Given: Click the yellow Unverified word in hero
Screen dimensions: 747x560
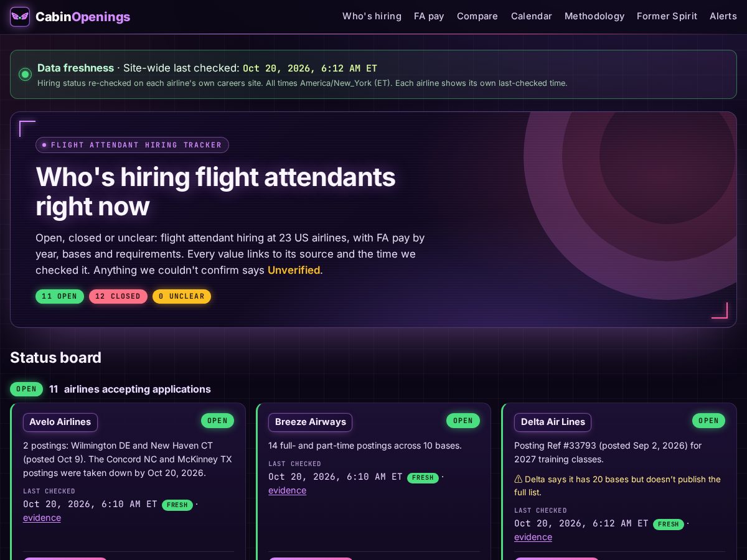Looking at the screenshot, I should pos(294,270).
